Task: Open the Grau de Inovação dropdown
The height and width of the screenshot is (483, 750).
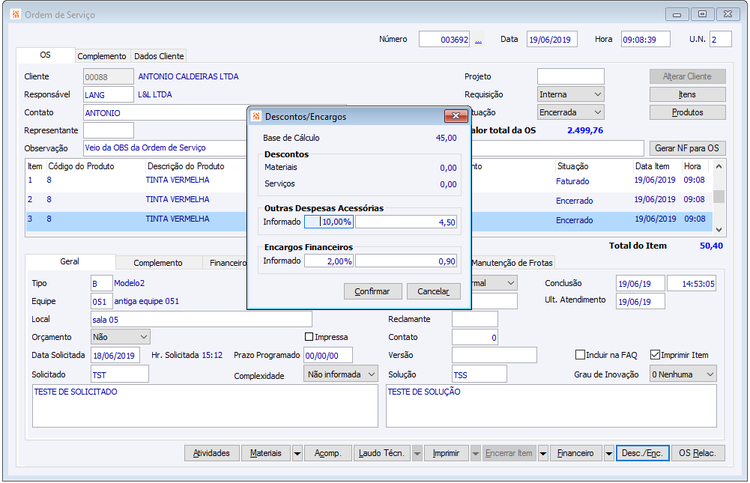Action: pos(709,374)
